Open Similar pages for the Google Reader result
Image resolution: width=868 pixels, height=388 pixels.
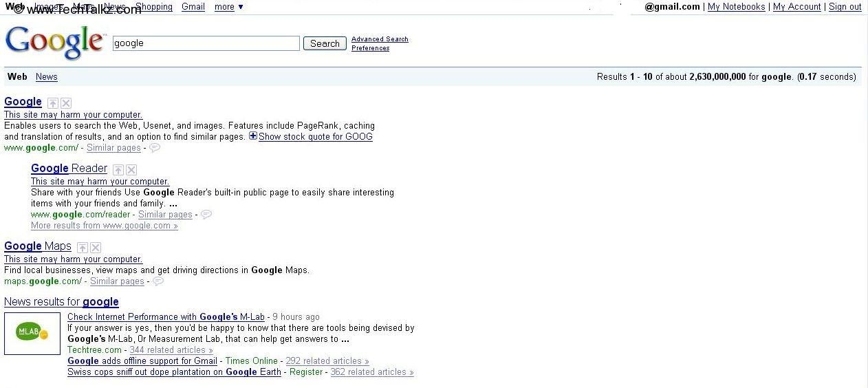click(x=165, y=215)
